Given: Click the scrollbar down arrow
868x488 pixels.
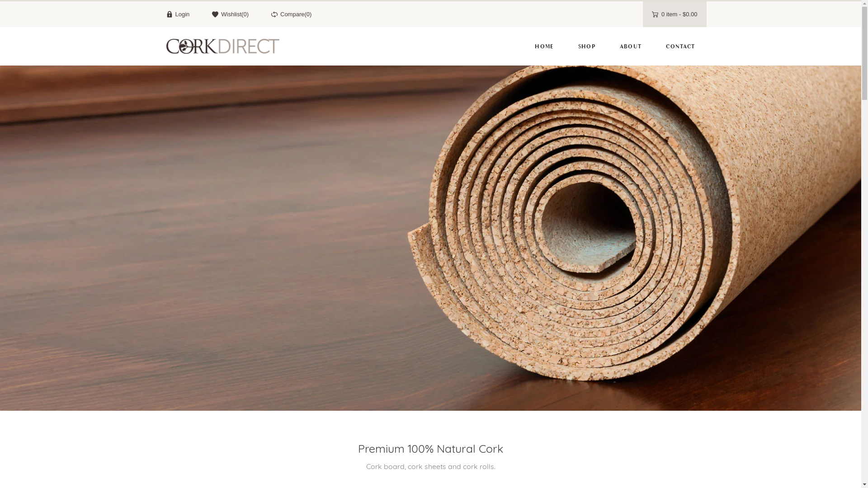Looking at the screenshot, I should click(865, 484).
